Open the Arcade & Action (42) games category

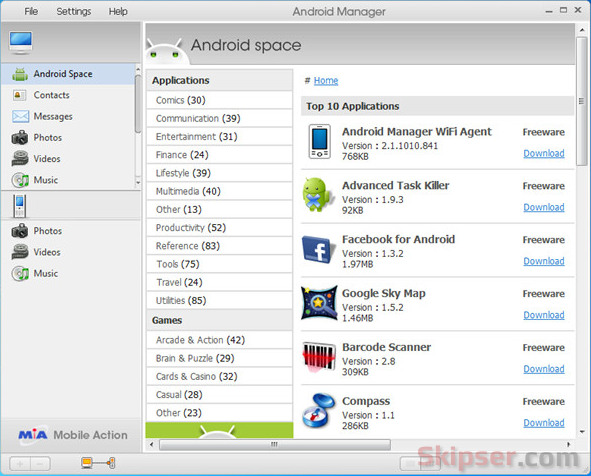[x=219, y=340]
